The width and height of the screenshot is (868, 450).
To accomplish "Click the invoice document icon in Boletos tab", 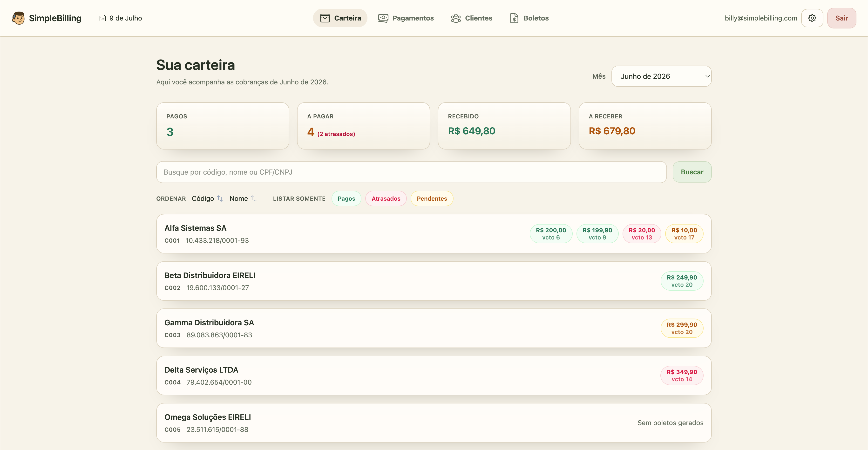I will 514,18.
